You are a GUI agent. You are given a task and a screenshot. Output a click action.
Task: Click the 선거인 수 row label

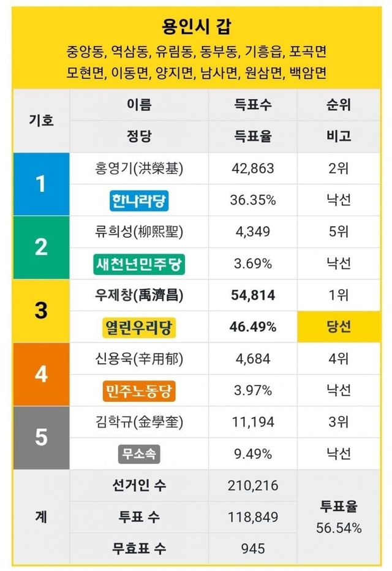click(139, 486)
